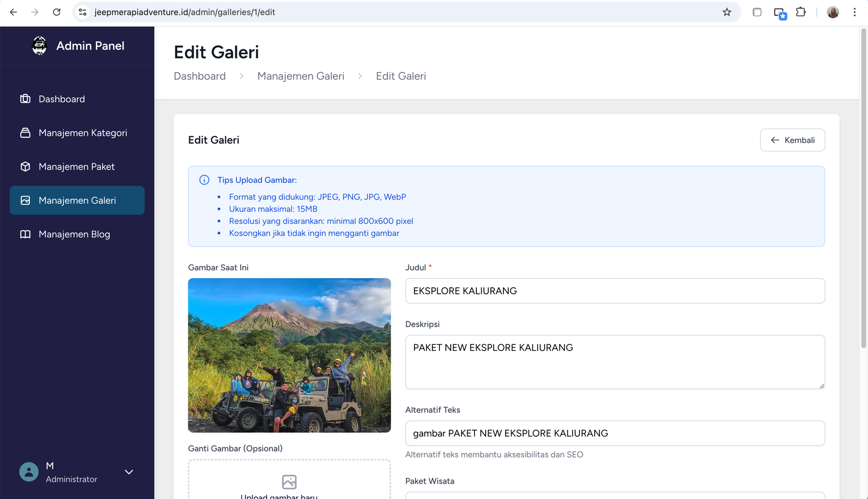This screenshot has width=868, height=499.
Task: Go to Dashboard breadcrumb link
Action: coord(200,76)
